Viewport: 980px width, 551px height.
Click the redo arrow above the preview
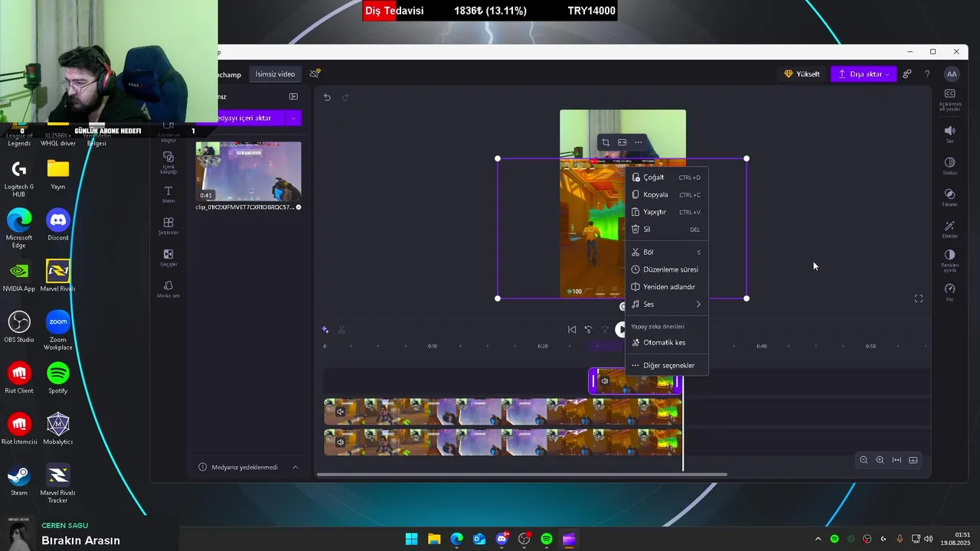(x=345, y=97)
